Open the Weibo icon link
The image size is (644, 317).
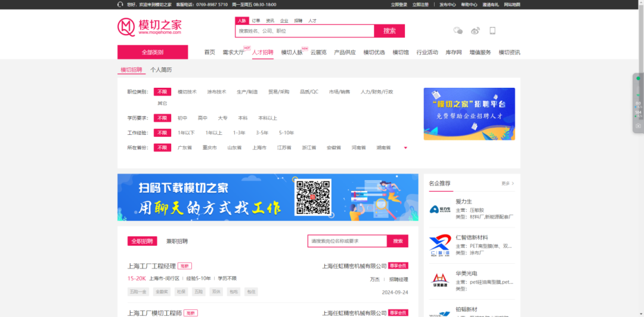[x=475, y=30]
